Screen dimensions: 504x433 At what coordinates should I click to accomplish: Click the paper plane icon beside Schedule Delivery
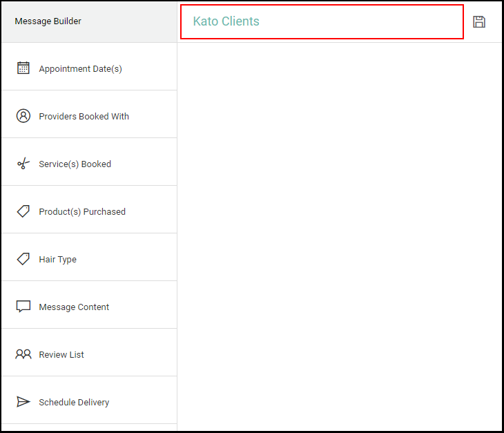(x=23, y=401)
